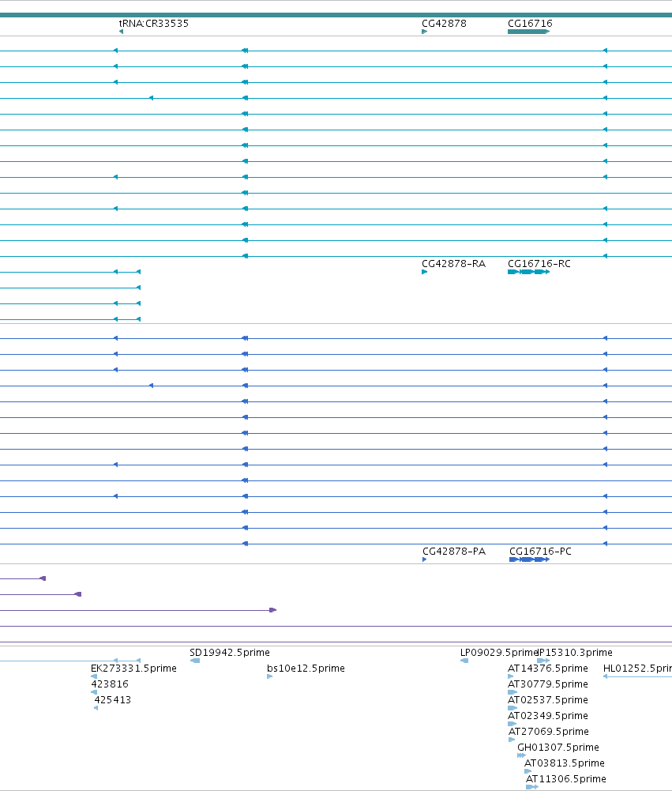This screenshot has height=791, width=672.
Task: Select the AT03813.5prime arrow glyph
Action: point(527,771)
